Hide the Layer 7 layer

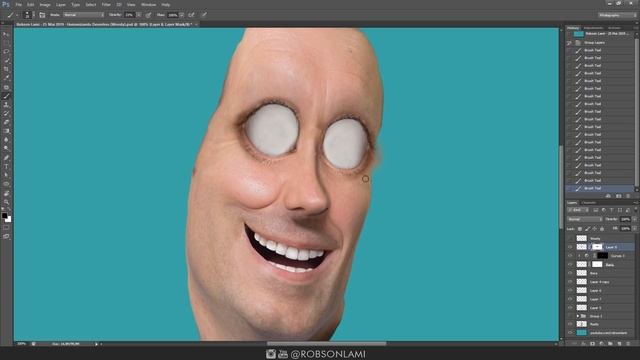[x=570, y=299]
